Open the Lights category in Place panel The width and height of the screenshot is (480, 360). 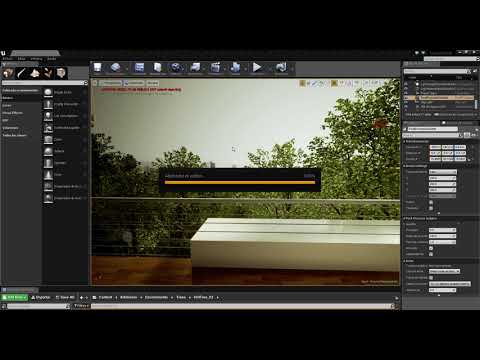pyautogui.click(x=21, y=105)
